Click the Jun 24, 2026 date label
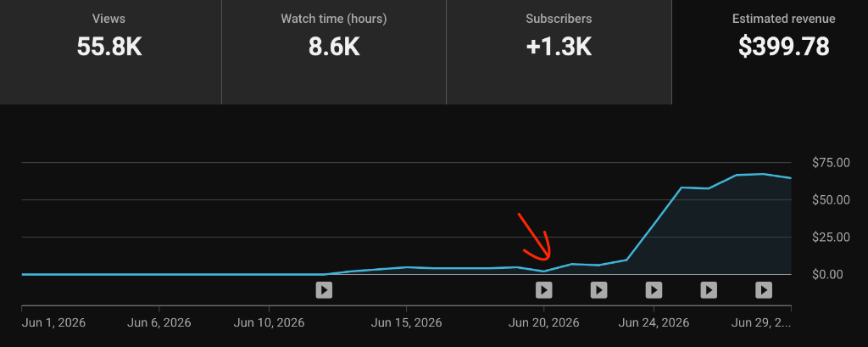 point(654,322)
